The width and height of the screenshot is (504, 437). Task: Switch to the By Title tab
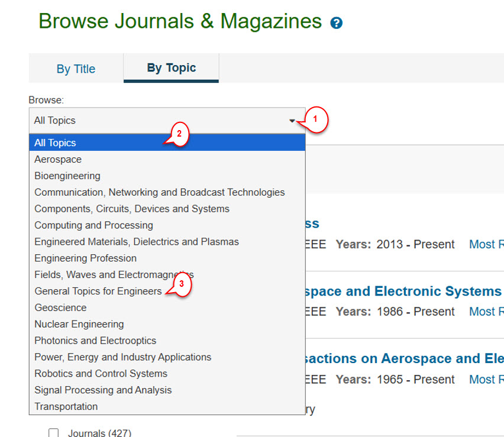(x=76, y=69)
